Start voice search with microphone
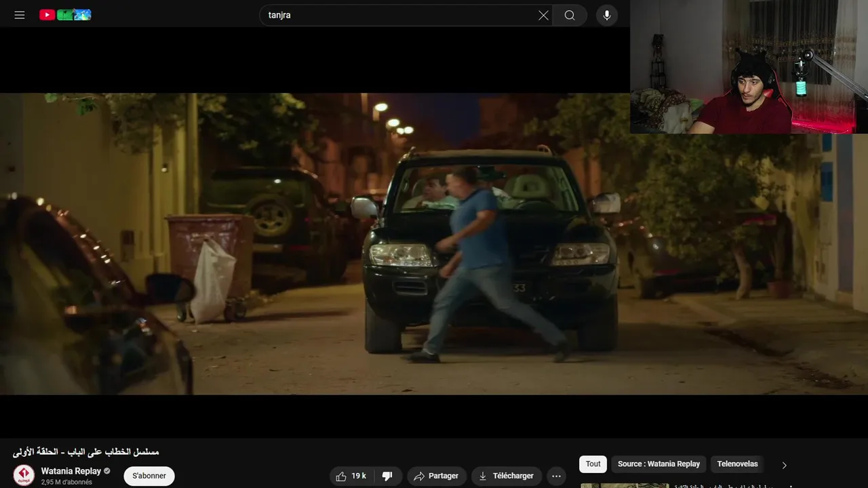The height and width of the screenshot is (488, 868). tap(607, 15)
